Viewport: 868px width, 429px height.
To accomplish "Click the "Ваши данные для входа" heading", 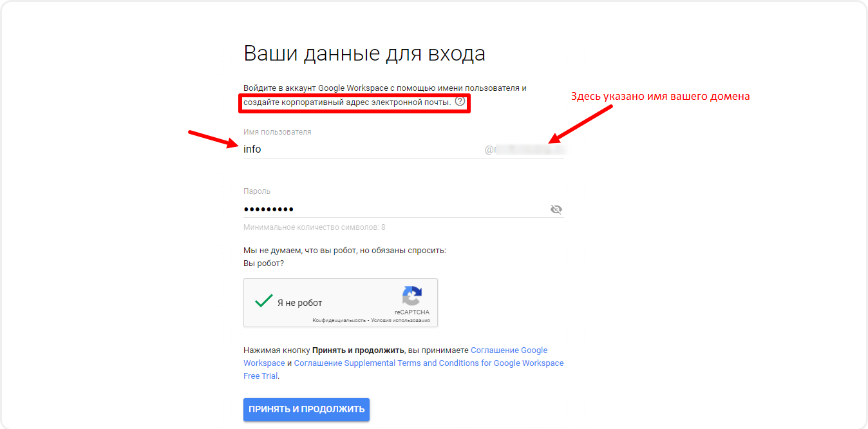I will [x=364, y=53].
